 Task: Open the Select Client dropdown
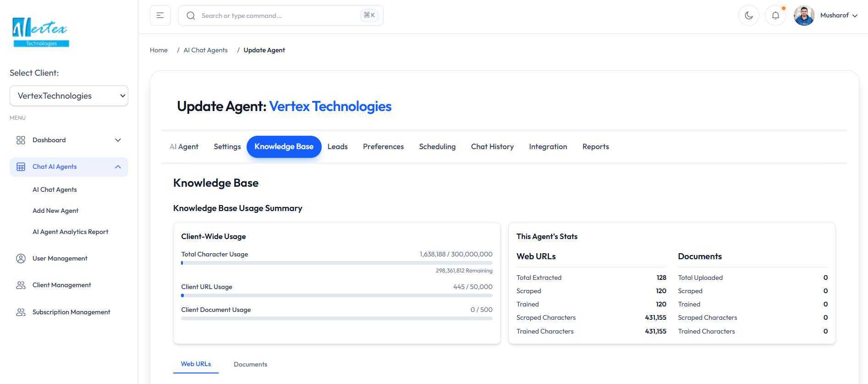(x=69, y=96)
